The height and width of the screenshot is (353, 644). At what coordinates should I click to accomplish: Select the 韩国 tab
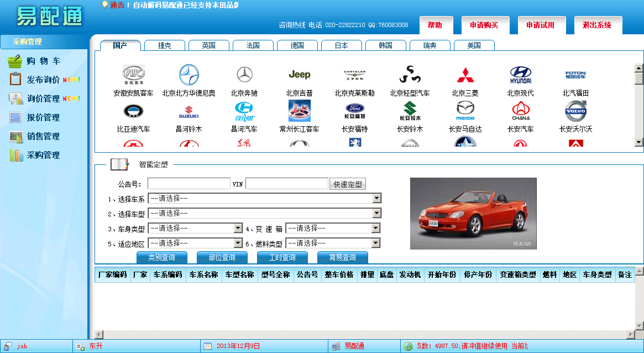click(x=386, y=45)
